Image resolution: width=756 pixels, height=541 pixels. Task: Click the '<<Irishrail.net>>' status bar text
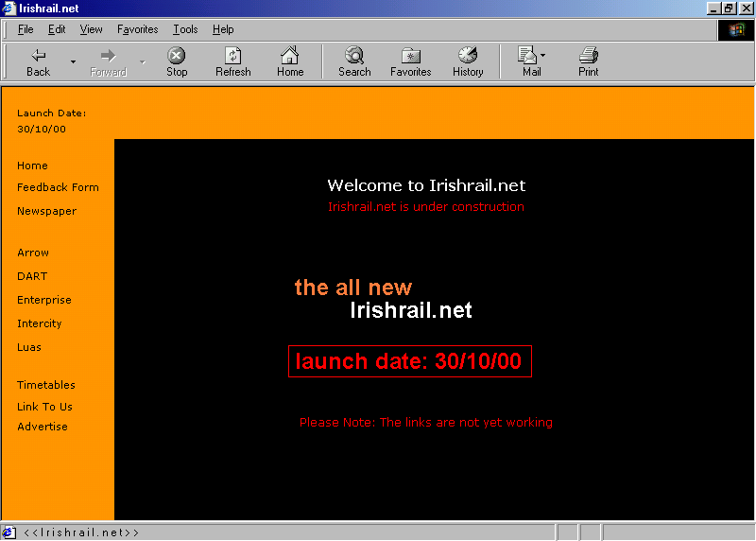81,532
